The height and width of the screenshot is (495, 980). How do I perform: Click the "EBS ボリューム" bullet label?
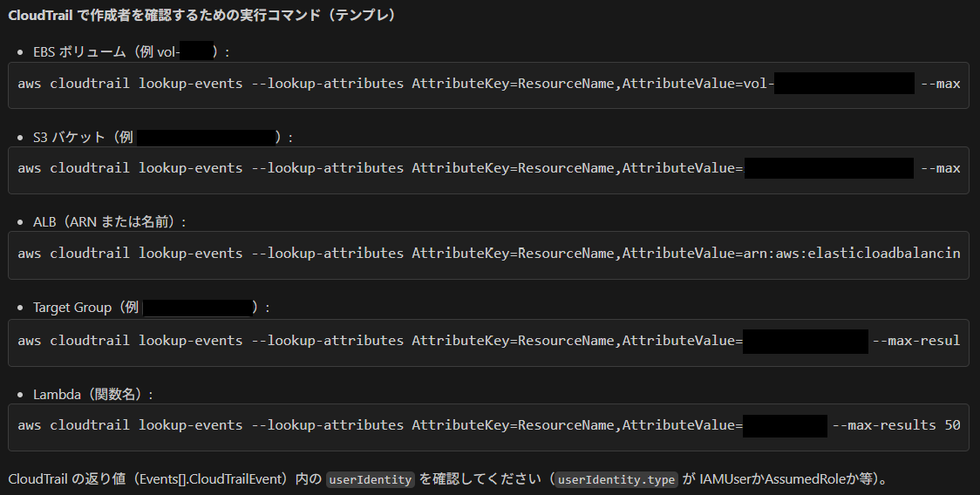pyautogui.click(x=79, y=52)
